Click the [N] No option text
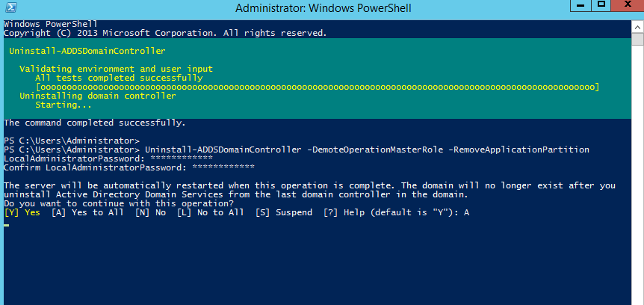Image resolution: width=644 pixels, height=305 pixels. (150, 212)
